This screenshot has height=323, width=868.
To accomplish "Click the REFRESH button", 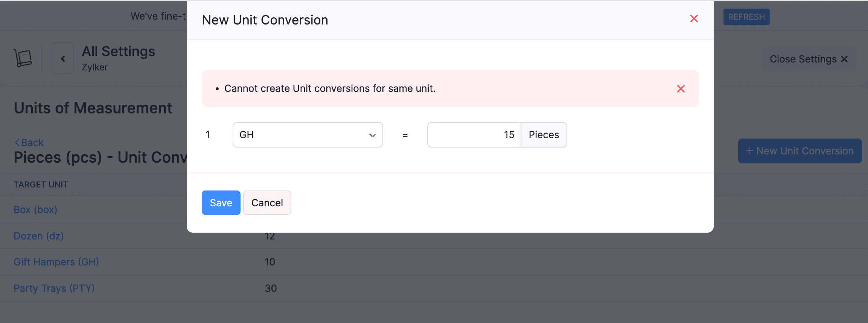I will click(746, 17).
